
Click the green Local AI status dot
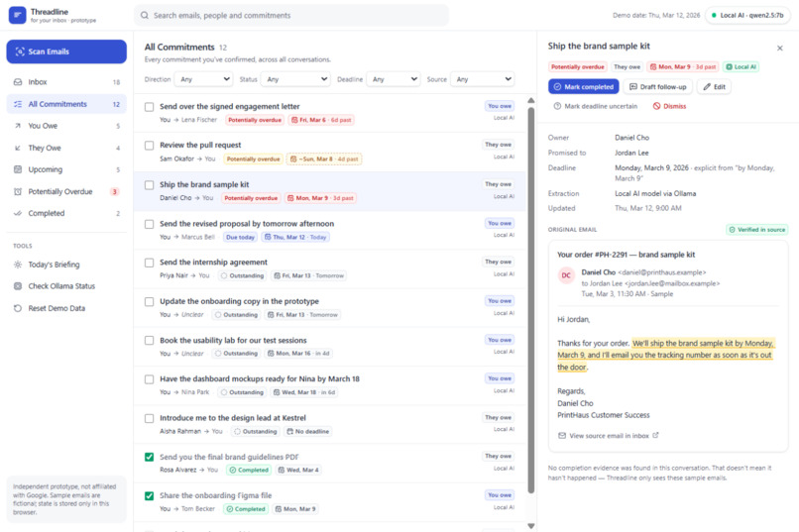[714, 15]
